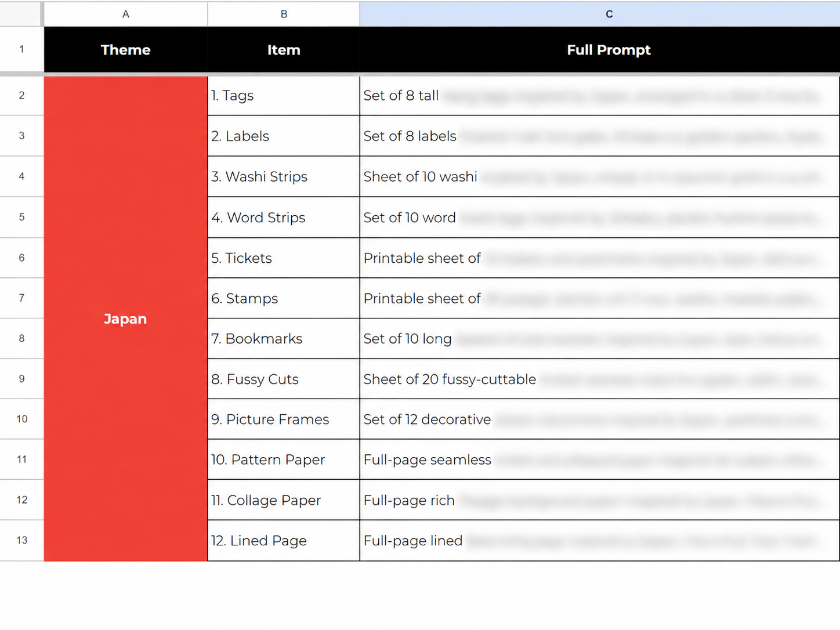Select the '10. Pattern Paper' cell
The height and width of the screenshot is (630, 840).
(284, 459)
